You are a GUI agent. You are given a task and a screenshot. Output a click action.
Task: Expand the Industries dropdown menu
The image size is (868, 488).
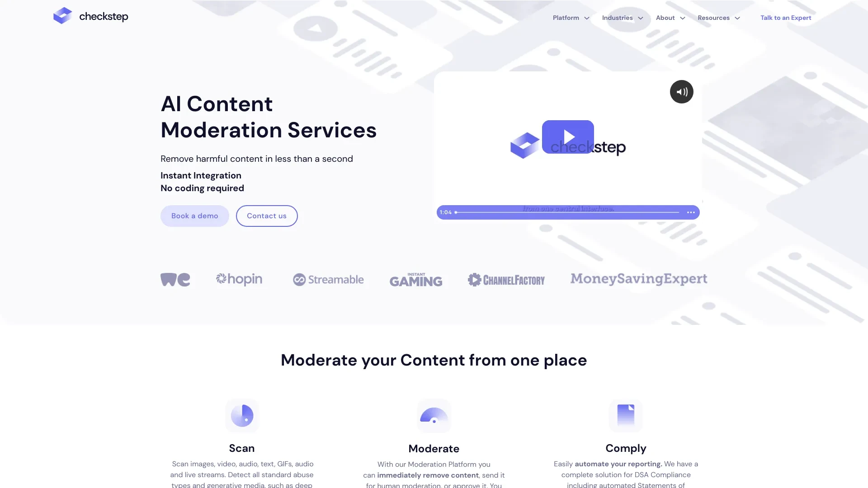[623, 18]
